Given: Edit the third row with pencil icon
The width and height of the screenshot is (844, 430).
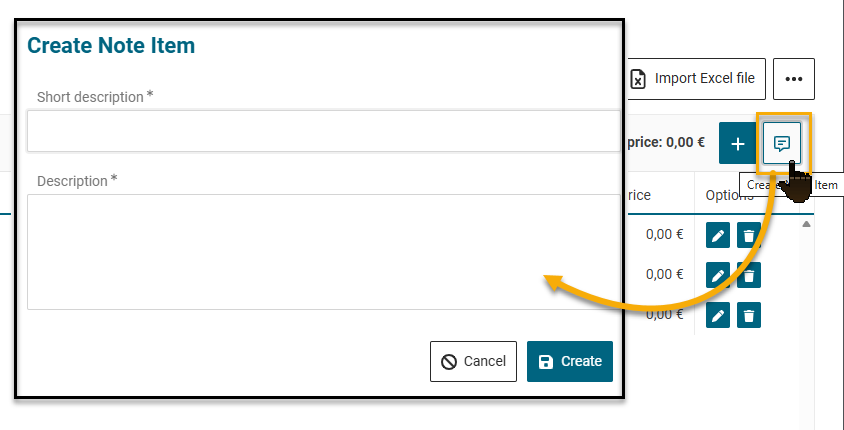Looking at the screenshot, I should click(717, 315).
